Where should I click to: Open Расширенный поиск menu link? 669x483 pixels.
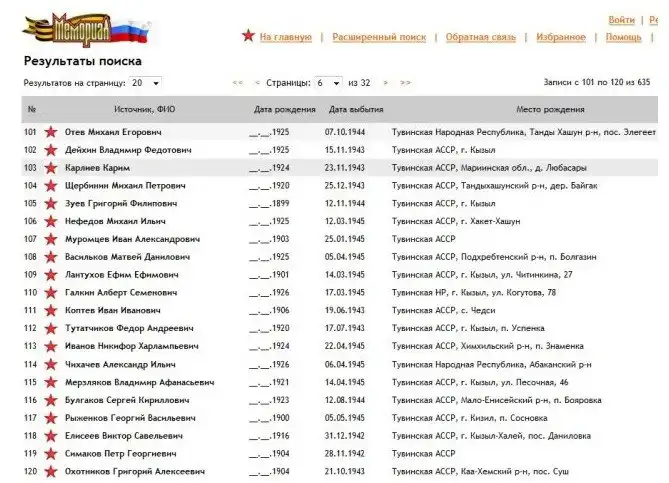378,37
